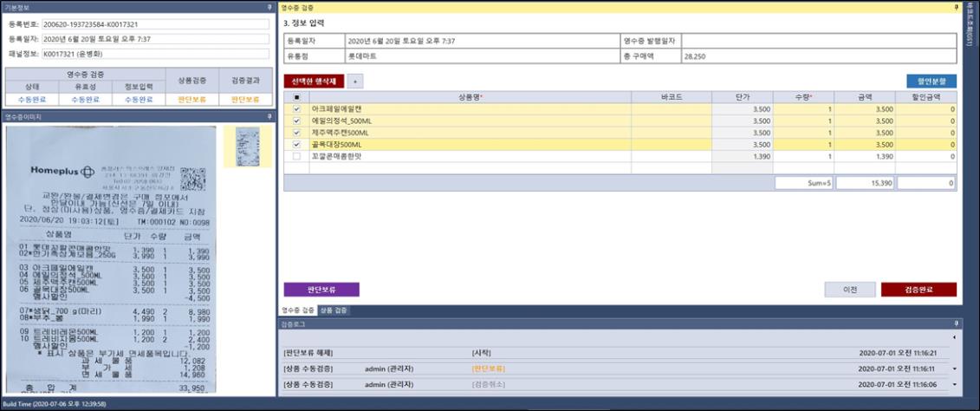Click the empty new row product name cell
980x411 pixels.
pos(470,167)
